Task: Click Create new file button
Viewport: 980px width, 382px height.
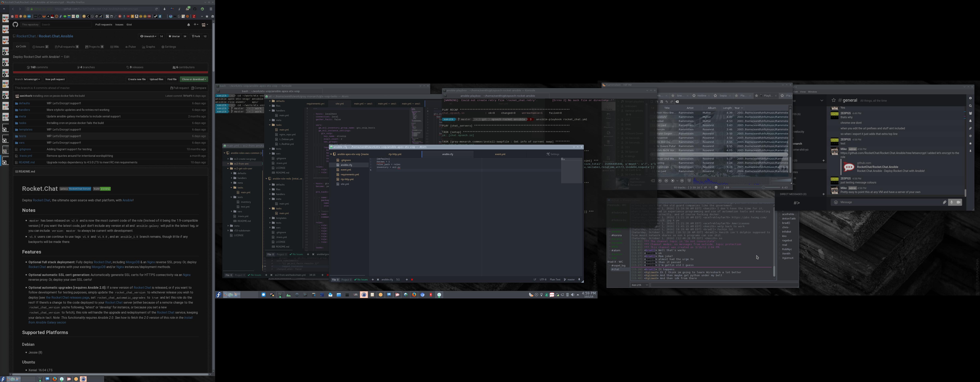Action: pyautogui.click(x=137, y=79)
